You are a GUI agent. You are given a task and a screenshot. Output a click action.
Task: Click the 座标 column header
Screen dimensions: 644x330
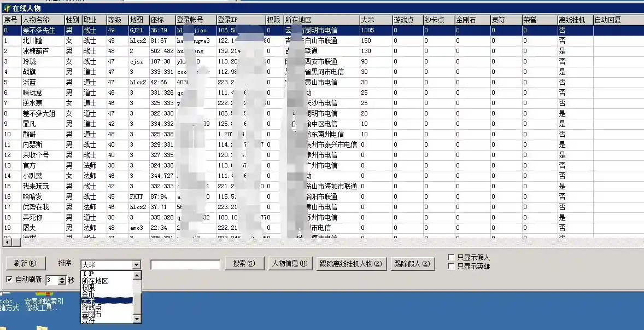point(162,20)
